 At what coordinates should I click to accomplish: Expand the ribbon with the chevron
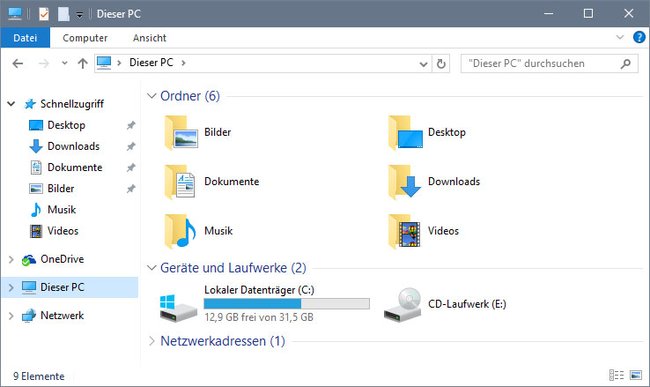click(x=620, y=37)
